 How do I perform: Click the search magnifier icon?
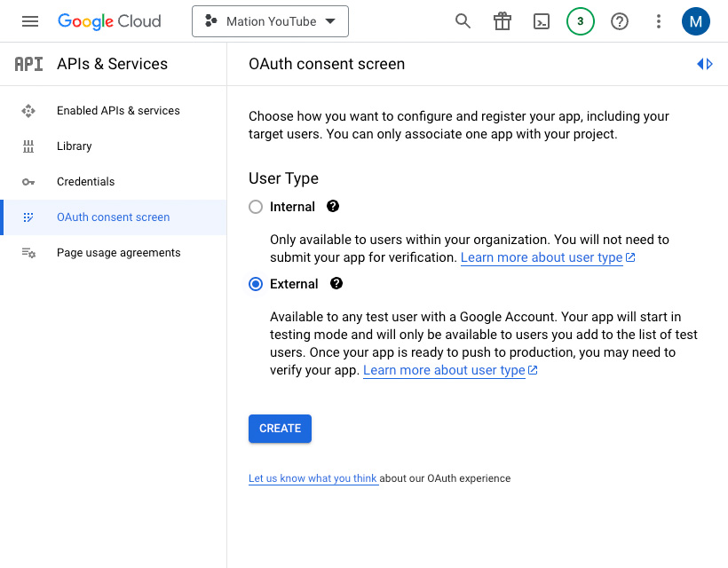click(x=463, y=21)
